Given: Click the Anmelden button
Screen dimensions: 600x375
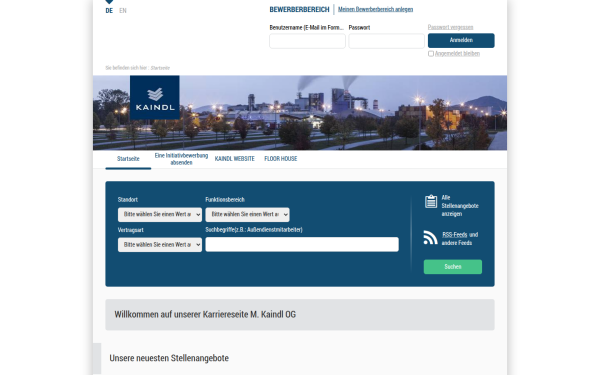Looking at the screenshot, I should (x=461, y=41).
